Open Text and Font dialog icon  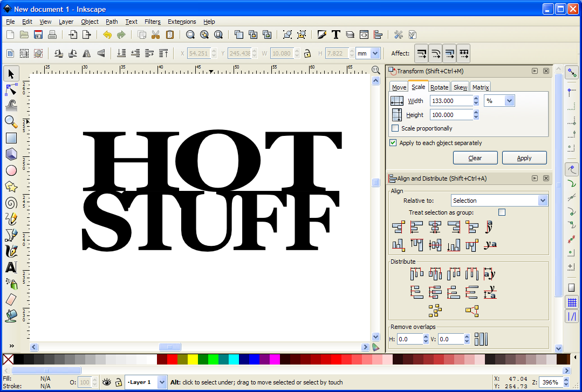pos(336,35)
